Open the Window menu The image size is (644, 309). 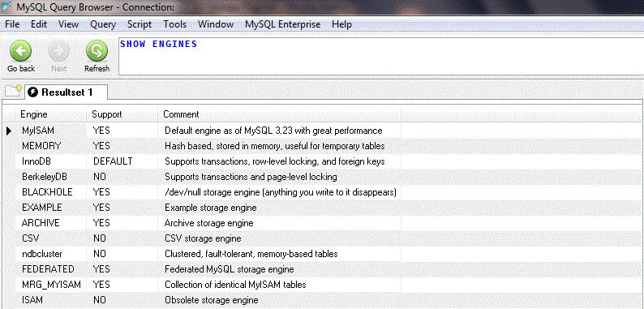pos(216,24)
